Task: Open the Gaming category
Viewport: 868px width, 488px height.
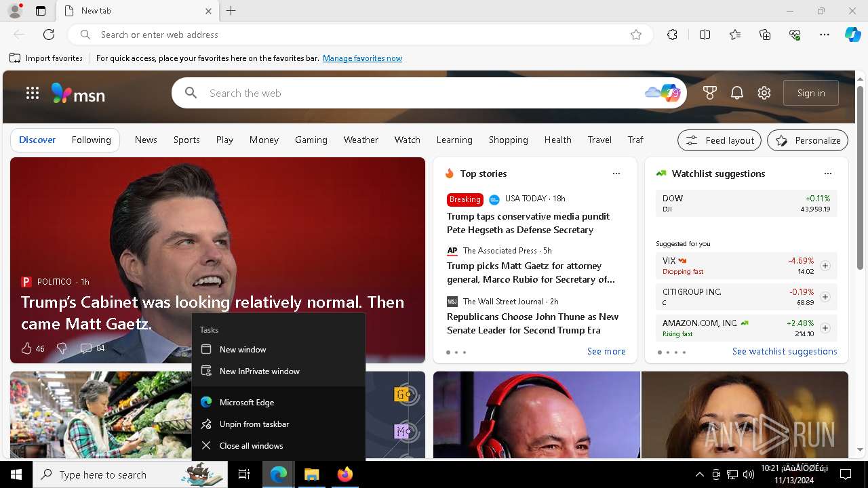Action: click(311, 140)
